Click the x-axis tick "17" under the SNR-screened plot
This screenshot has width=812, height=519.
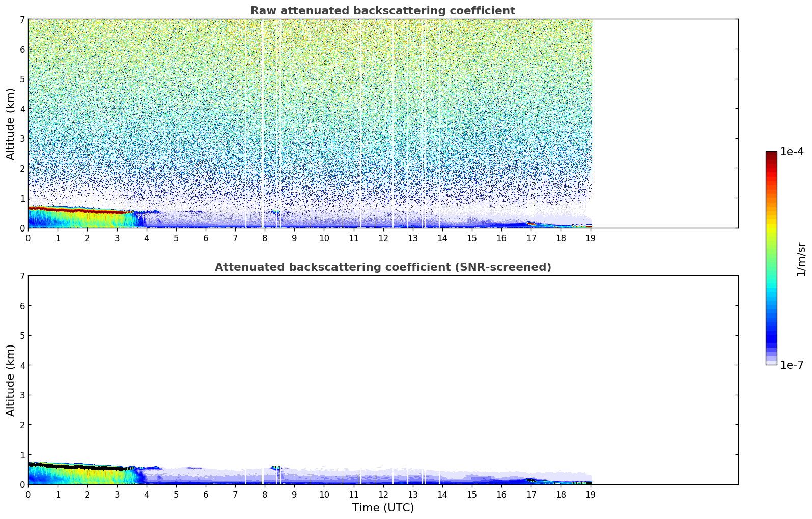coord(531,494)
